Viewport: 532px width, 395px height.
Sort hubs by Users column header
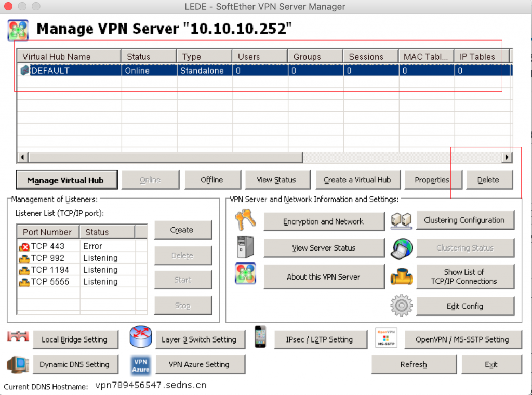pos(260,57)
